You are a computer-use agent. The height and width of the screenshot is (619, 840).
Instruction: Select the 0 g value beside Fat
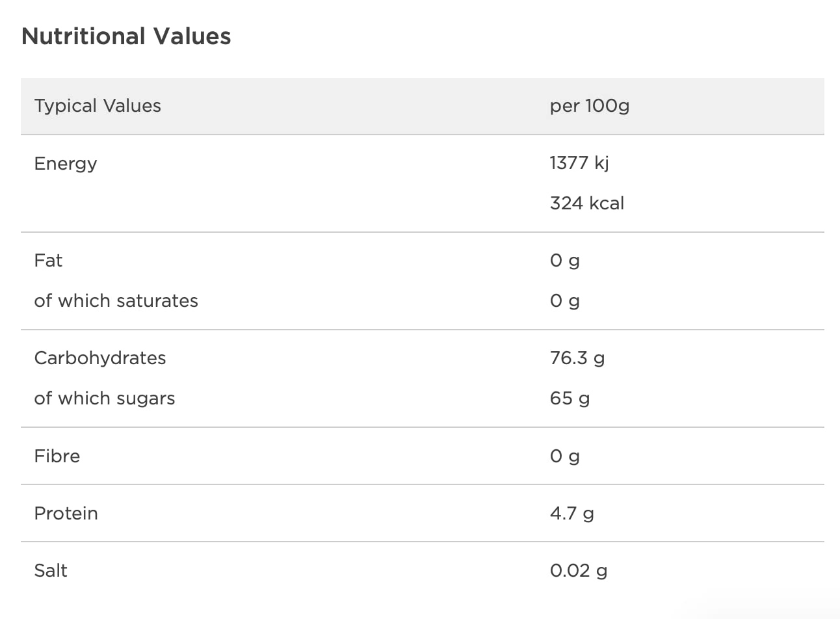[564, 261]
